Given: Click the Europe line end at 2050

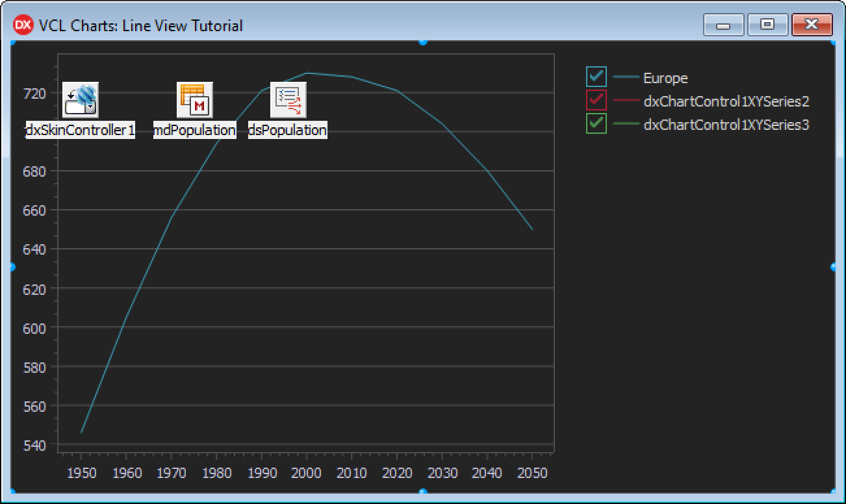Looking at the screenshot, I should [532, 229].
